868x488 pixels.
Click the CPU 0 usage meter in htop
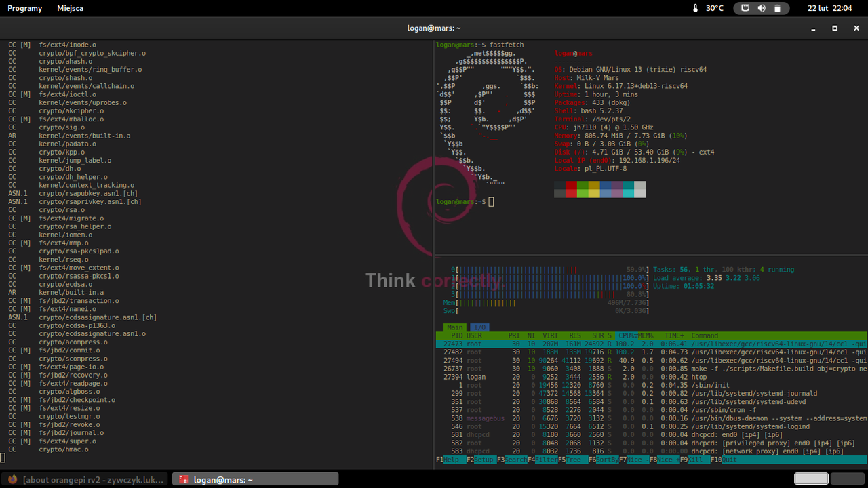(550, 270)
